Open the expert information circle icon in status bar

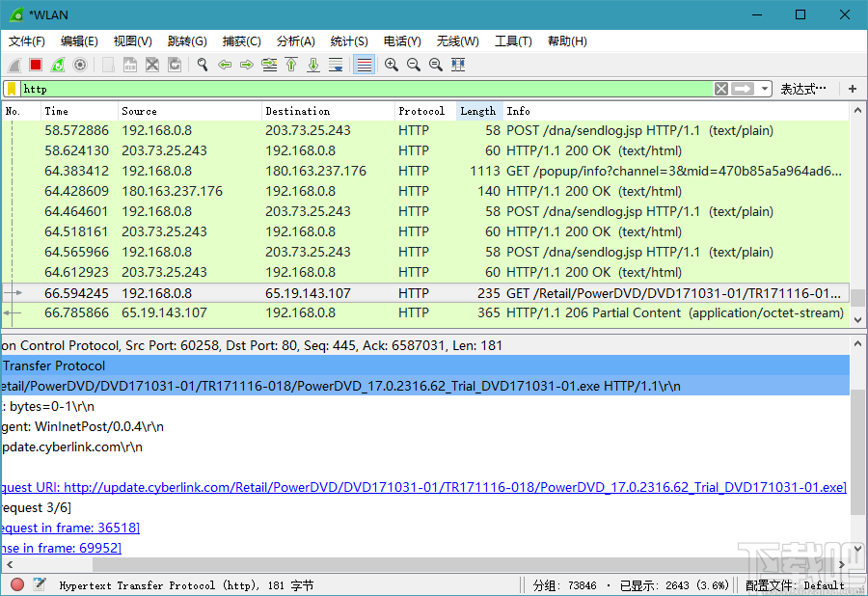(15, 584)
